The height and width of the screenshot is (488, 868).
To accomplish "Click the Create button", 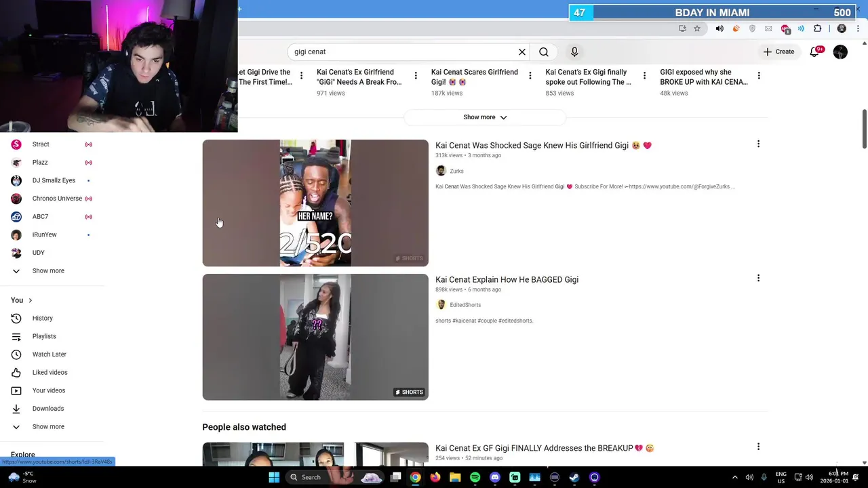I will click(778, 52).
